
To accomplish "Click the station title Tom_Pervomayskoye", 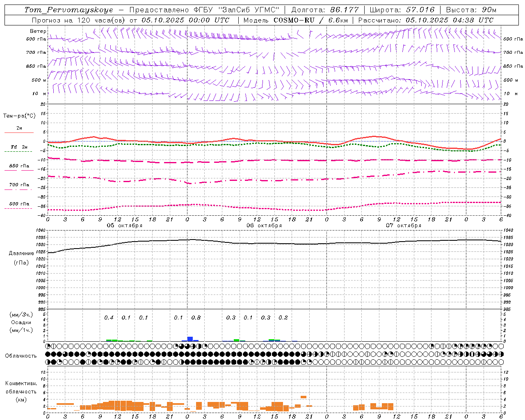I will tap(68, 10).
